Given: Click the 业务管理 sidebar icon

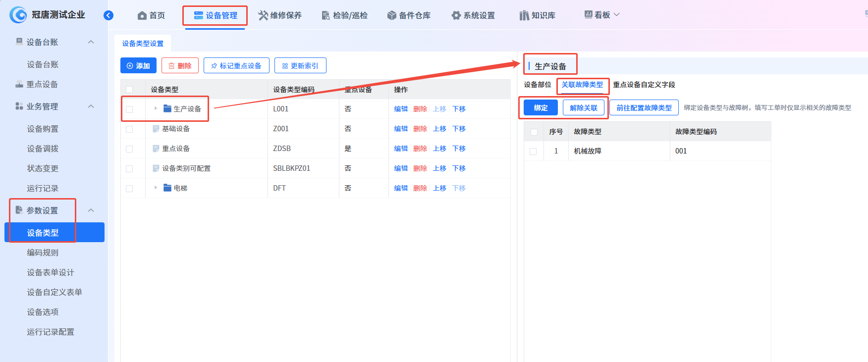Looking at the screenshot, I should 19,106.
